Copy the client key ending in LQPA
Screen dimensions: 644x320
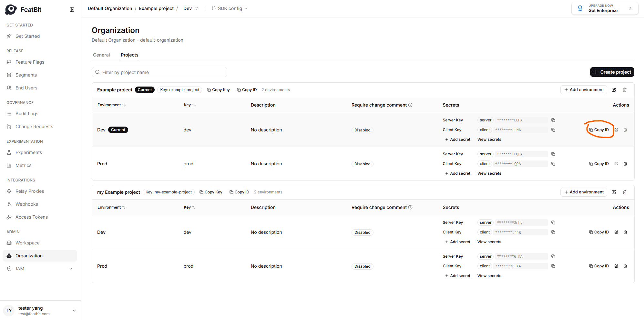[x=553, y=164]
